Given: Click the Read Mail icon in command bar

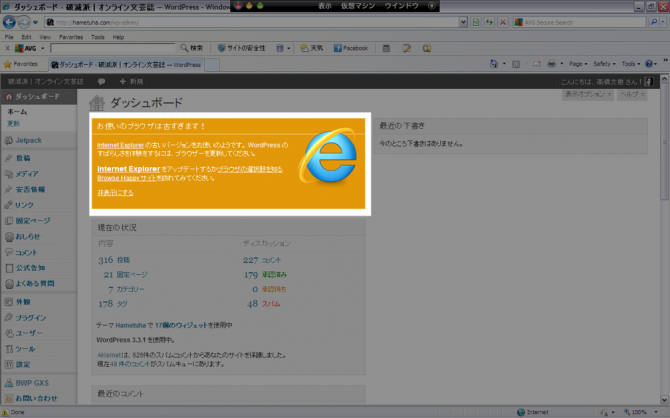Looking at the screenshot, I should click(537, 64).
